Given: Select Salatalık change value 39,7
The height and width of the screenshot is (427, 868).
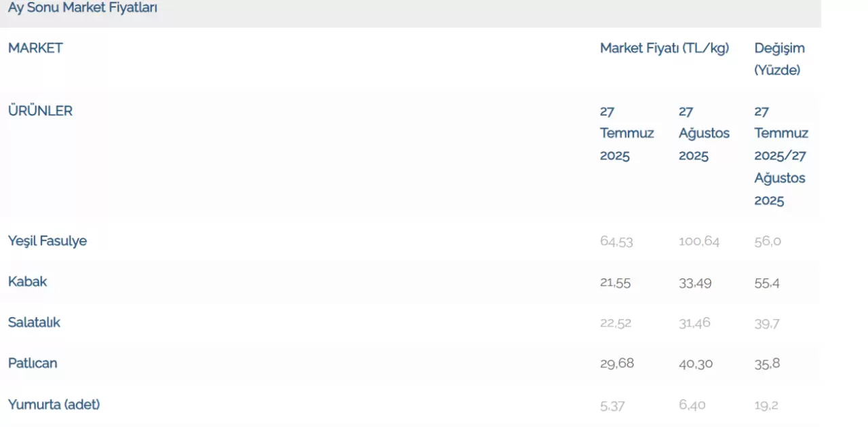Looking at the screenshot, I should click(x=767, y=323).
